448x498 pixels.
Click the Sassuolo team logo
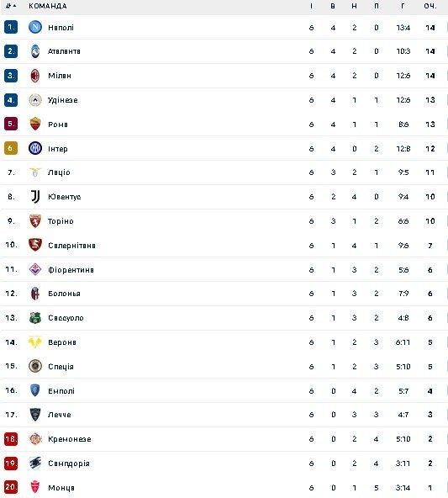pyautogui.click(x=35, y=318)
